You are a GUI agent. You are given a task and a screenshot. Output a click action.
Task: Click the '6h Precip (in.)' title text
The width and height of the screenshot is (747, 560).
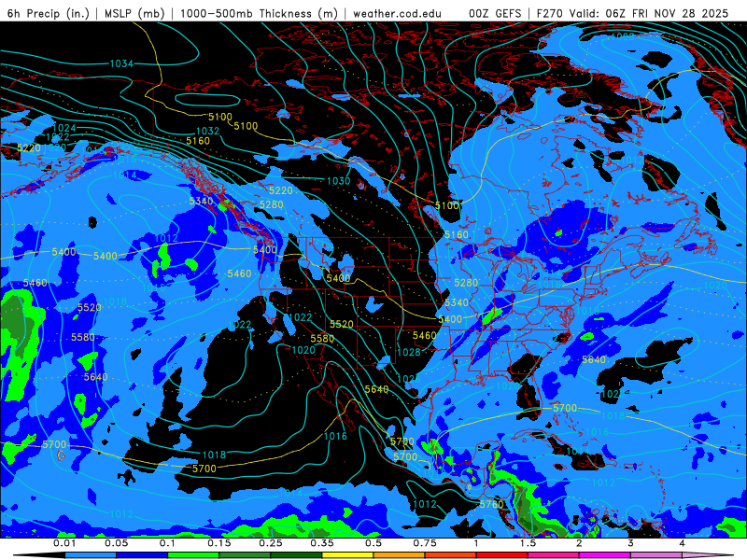tap(49, 13)
